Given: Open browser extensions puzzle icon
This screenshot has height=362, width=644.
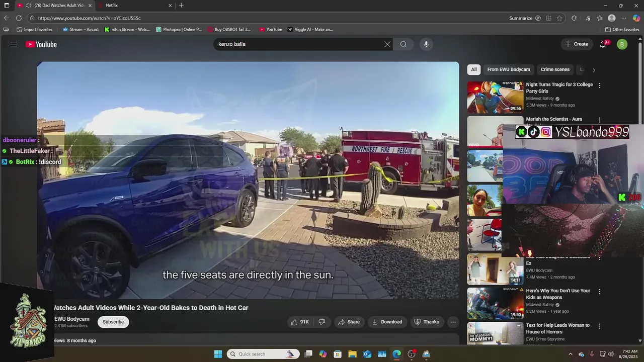Looking at the screenshot, I should [574, 18].
